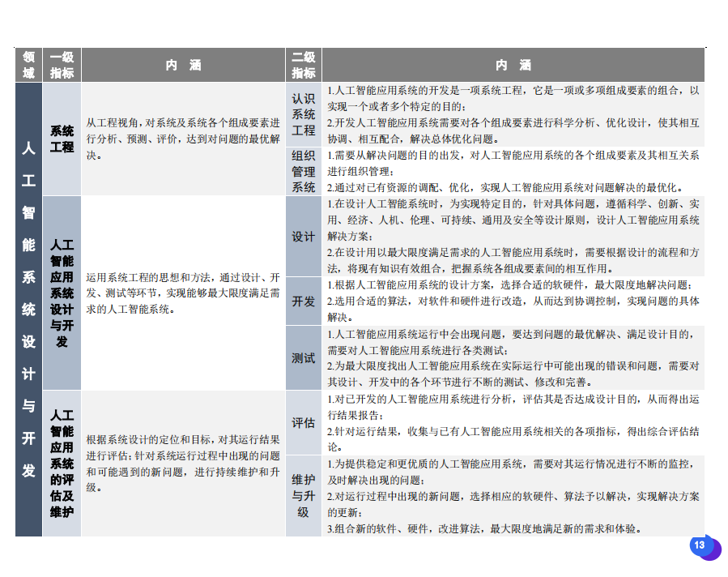
Task: Click the 人工智能应用系统设计与开发 first-level indicator cell
Action: [x=62, y=293]
